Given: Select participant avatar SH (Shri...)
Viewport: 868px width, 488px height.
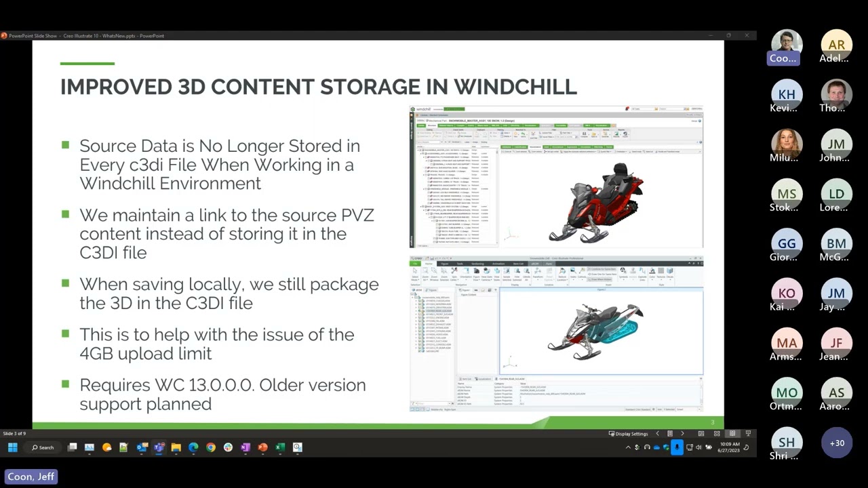Looking at the screenshot, I should (x=787, y=443).
